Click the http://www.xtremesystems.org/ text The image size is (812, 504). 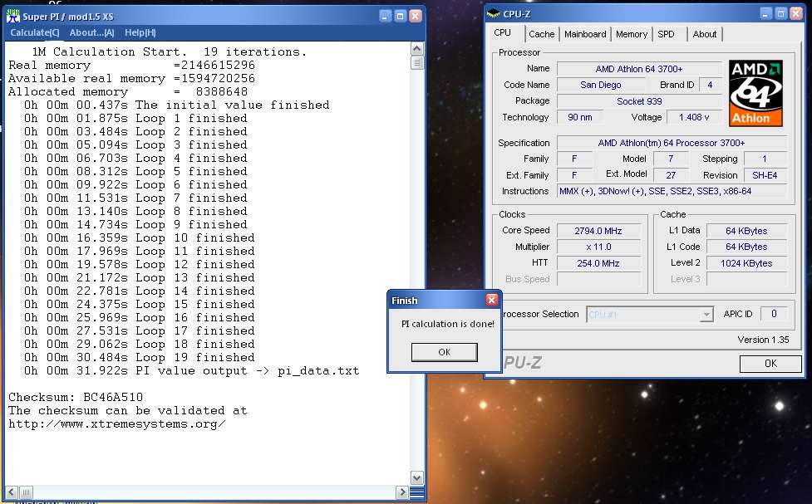pyautogui.click(x=117, y=424)
